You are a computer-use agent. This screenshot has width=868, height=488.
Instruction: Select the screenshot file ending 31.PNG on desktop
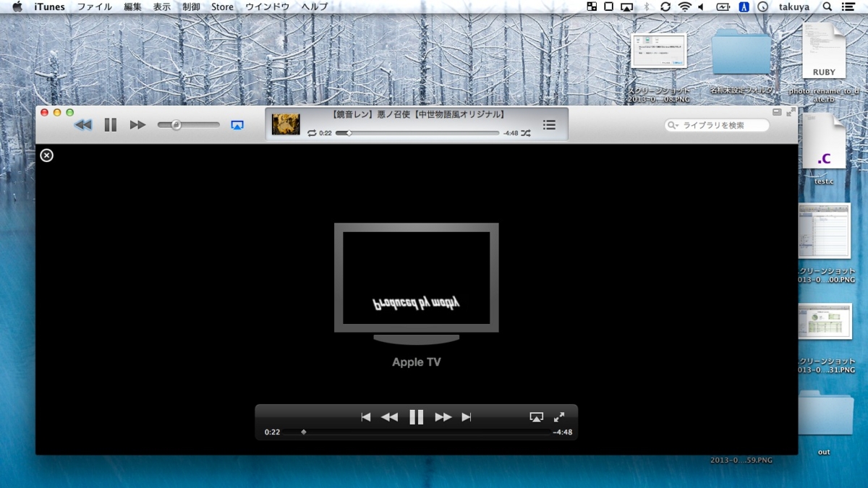[825, 322]
